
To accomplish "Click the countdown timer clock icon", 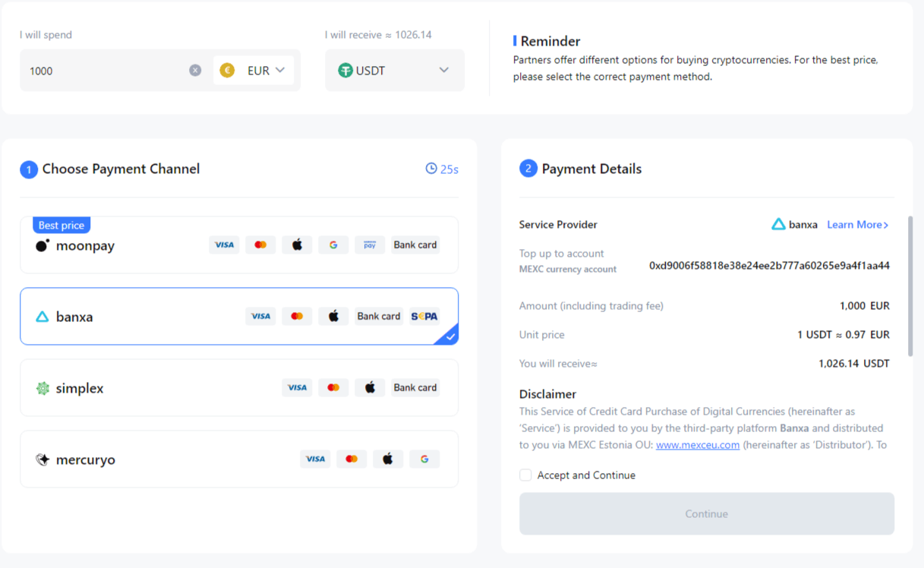I will click(x=431, y=169).
